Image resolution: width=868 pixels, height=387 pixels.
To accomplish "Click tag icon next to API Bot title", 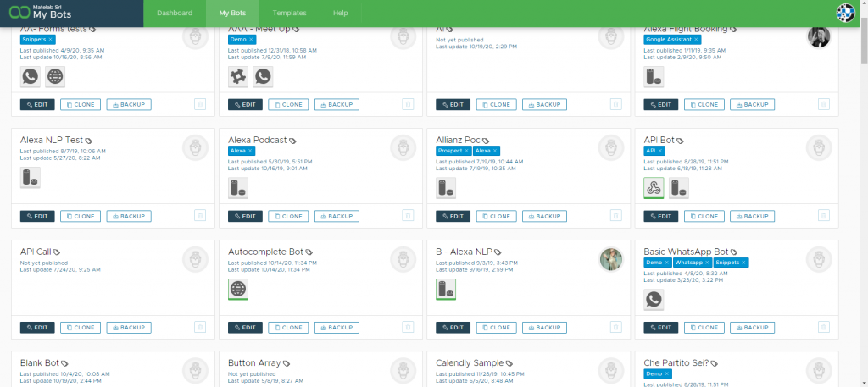I will point(681,141).
